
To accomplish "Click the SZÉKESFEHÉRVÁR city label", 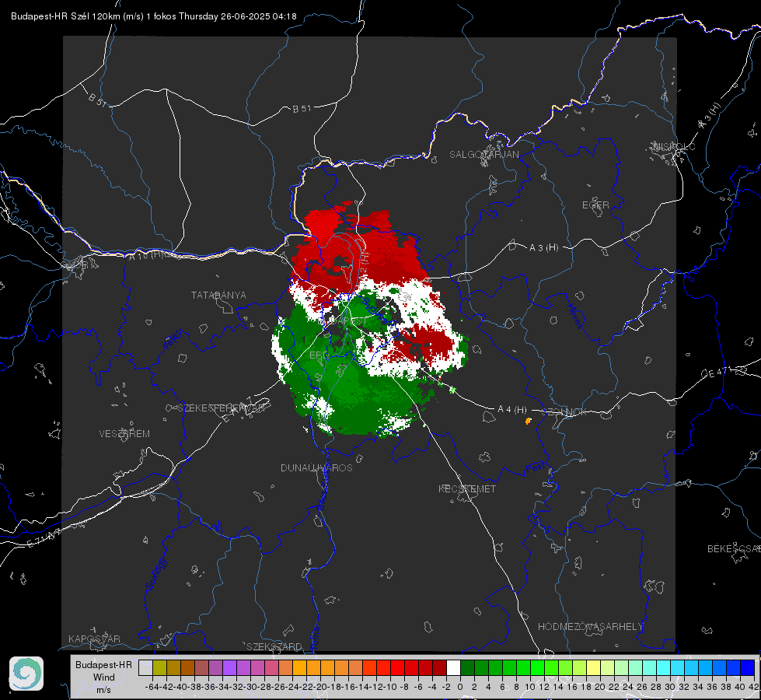I will (x=222, y=408).
